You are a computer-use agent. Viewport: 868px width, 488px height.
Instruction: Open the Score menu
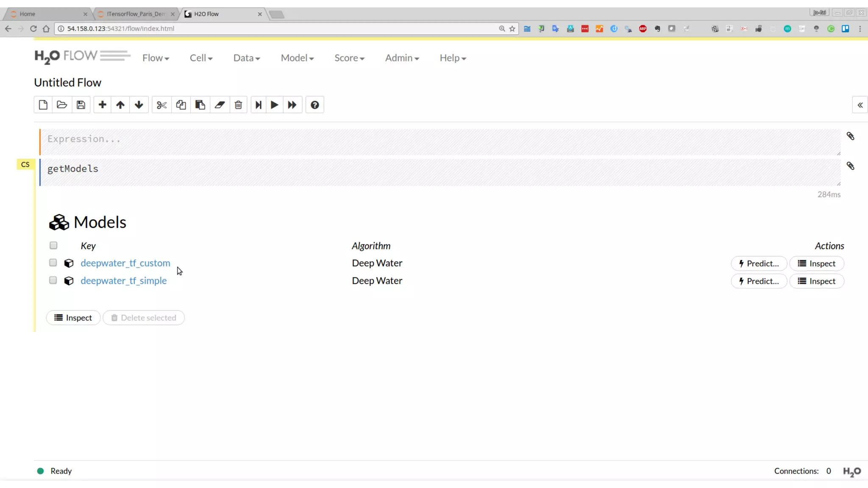pyautogui.click(x=349, y=58)
